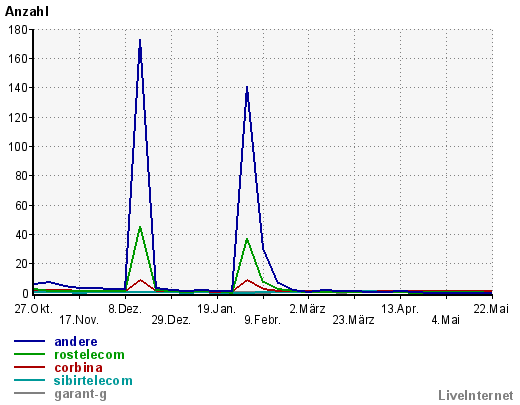Click the red corbina peak near February
The image size is (520, 405).
[247, 280]
